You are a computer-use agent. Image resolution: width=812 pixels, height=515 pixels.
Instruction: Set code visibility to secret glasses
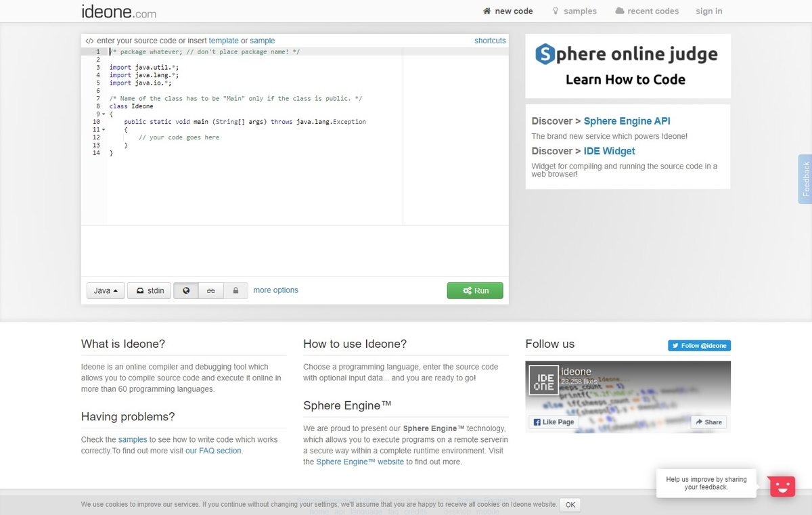[211, 290]
